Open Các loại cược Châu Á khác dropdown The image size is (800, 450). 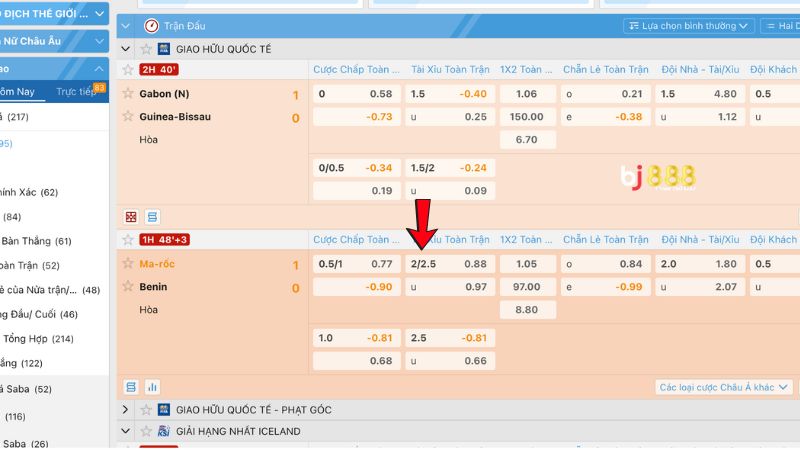click(x=723, y=387)
